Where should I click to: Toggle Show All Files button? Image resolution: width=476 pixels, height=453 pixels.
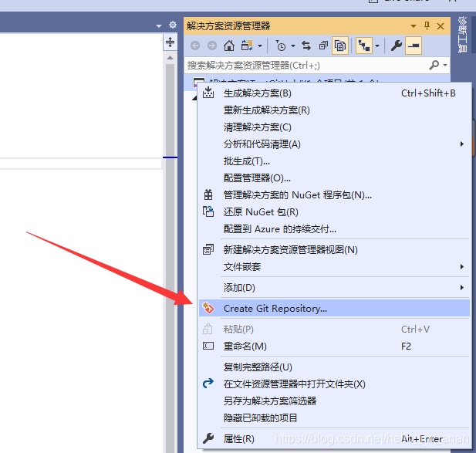click(340, 46)
